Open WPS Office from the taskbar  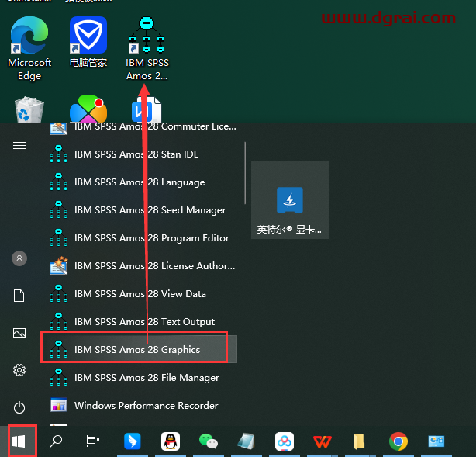point(323,441)
